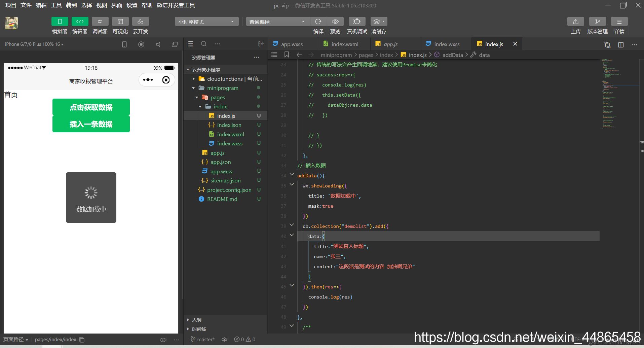Split the editor with split icon
The height and width of the screenshot is (348, 644).
[621, 44]
